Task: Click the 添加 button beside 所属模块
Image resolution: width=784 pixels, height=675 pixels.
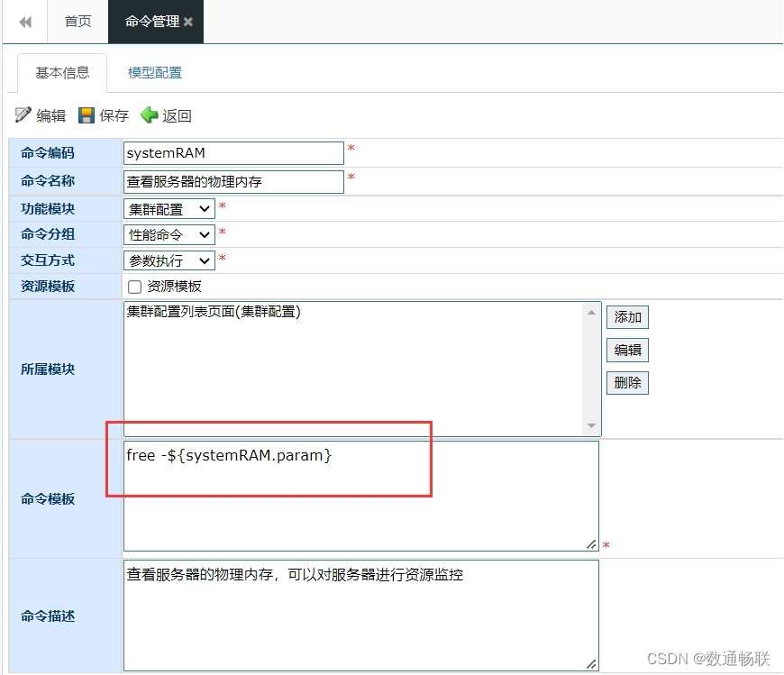Action: pos(627,317)
